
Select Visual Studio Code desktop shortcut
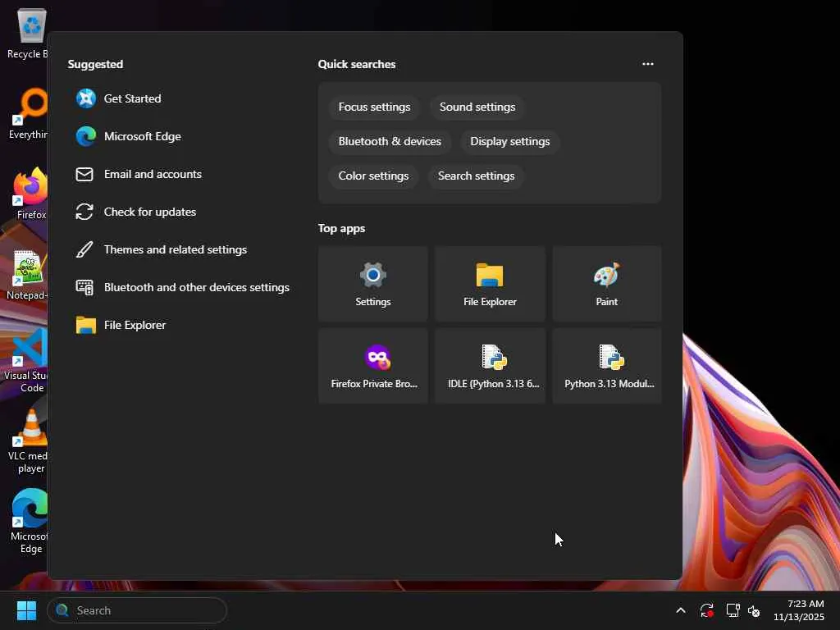pyautogui.click(x=27, y=361)
